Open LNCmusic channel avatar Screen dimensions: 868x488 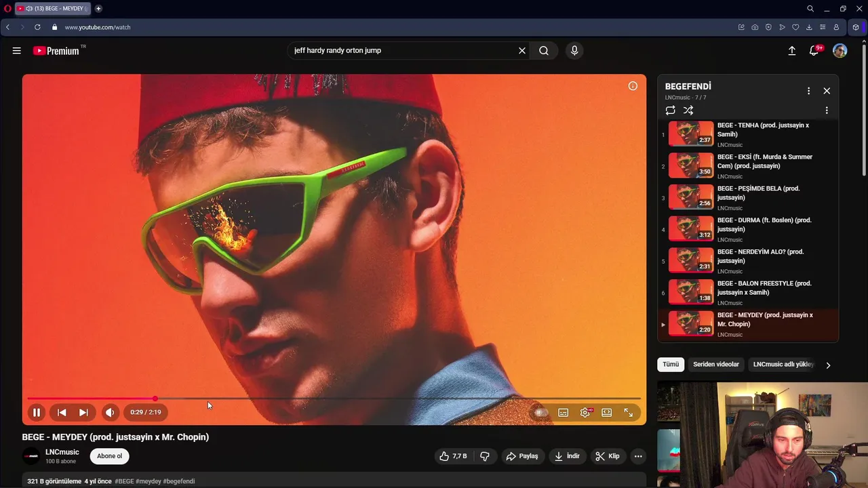pos(31,456)
